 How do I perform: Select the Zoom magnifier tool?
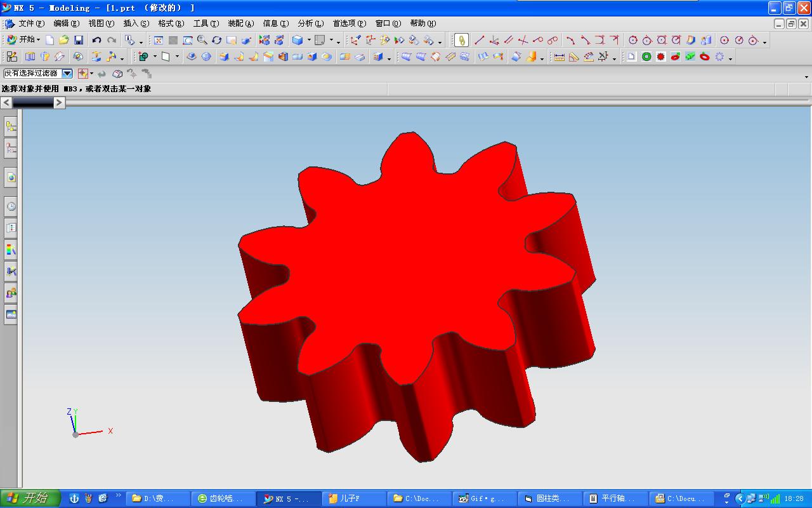[202, 40]
